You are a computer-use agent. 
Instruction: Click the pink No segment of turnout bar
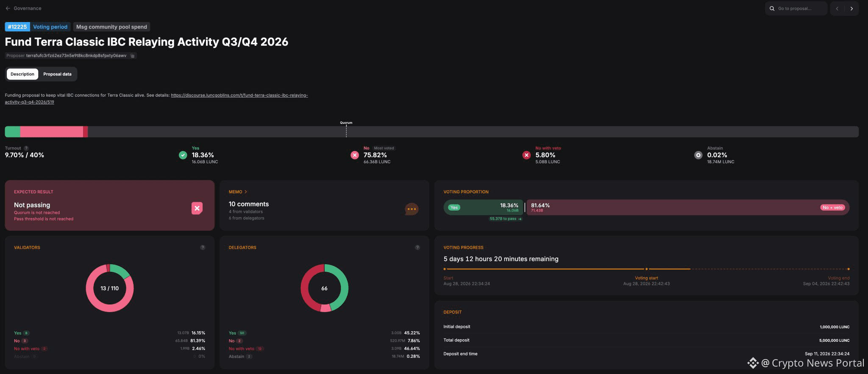point(52,132)
